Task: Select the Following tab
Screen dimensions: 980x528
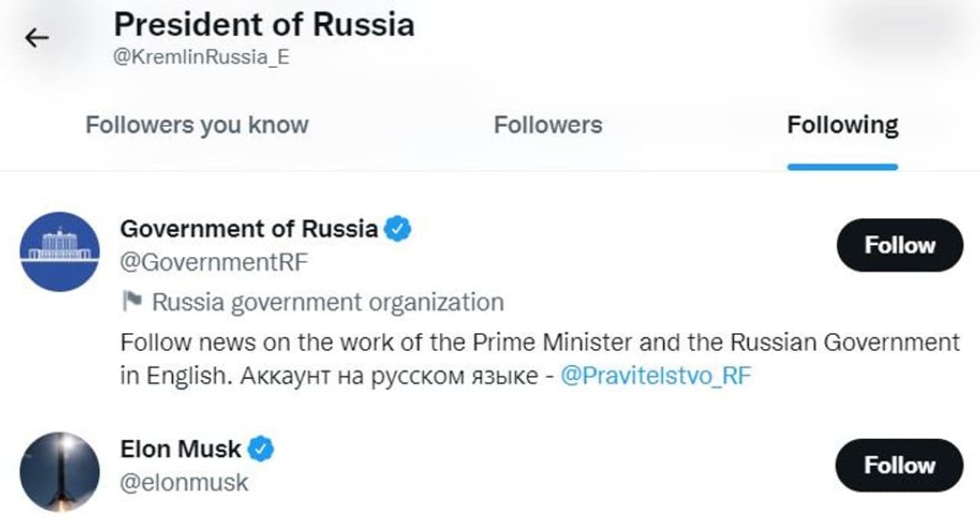Action: tap(842, 125)
